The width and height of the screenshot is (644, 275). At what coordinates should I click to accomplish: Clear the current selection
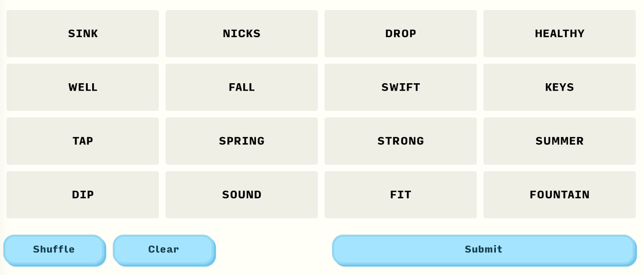pyautogui.click(x=163, y=250)
